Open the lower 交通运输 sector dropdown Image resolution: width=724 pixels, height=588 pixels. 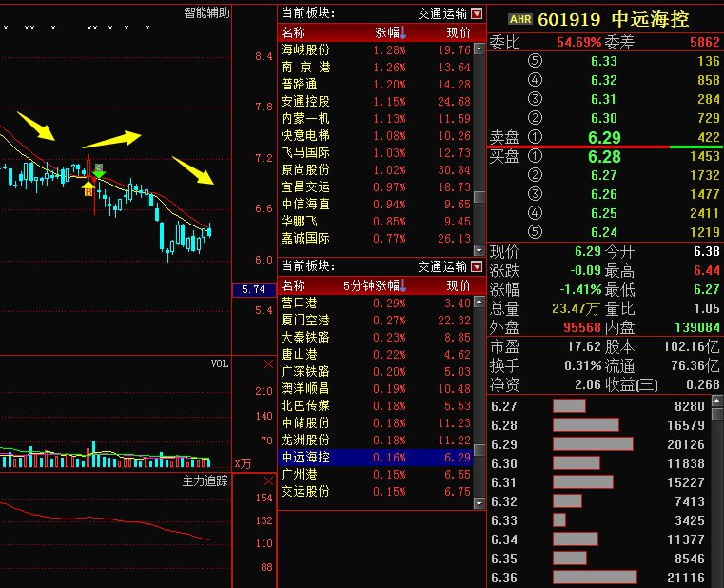point(477,266)
